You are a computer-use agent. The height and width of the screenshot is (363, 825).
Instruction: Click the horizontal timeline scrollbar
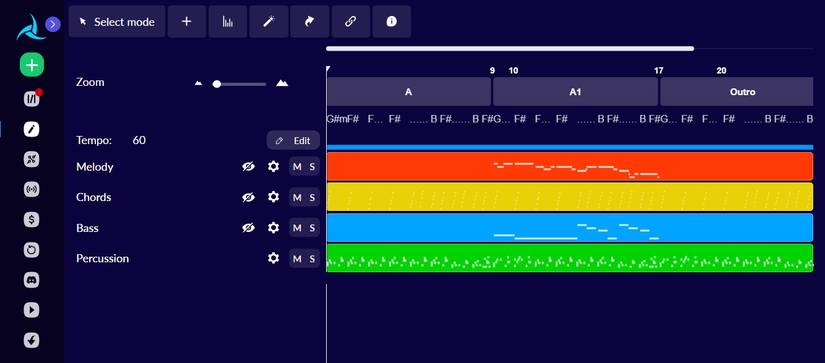(510, 48)
